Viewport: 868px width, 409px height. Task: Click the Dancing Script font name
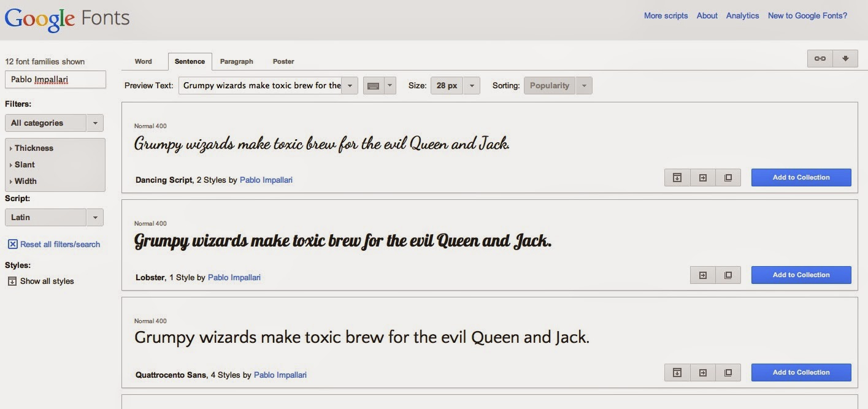point(164,180)
